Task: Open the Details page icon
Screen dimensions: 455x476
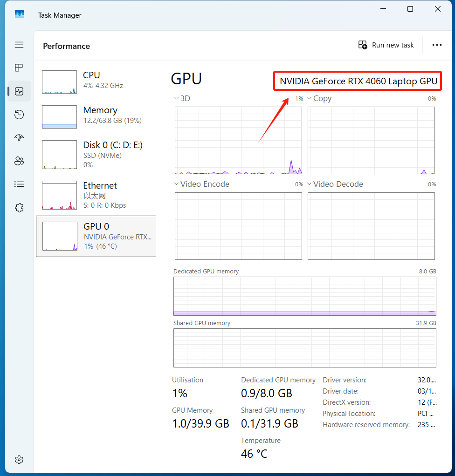Action: pyautogui.click(x=19, y=184)
